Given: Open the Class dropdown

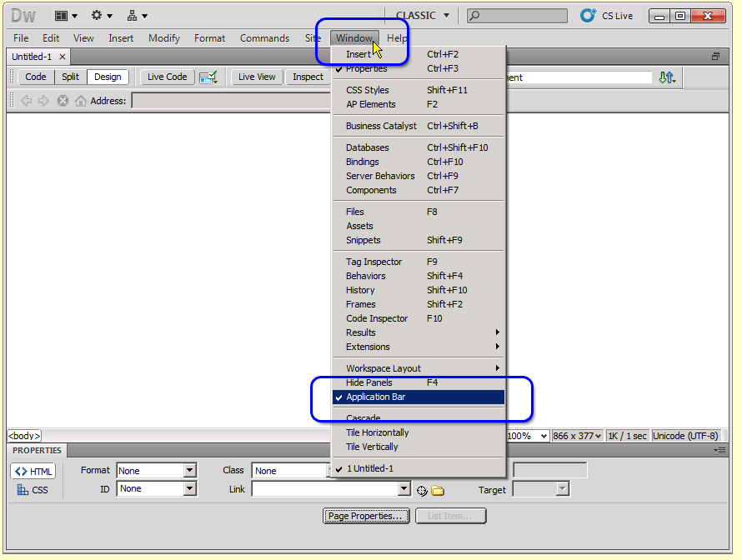Looking at the screenshot, I should (291, 471).
